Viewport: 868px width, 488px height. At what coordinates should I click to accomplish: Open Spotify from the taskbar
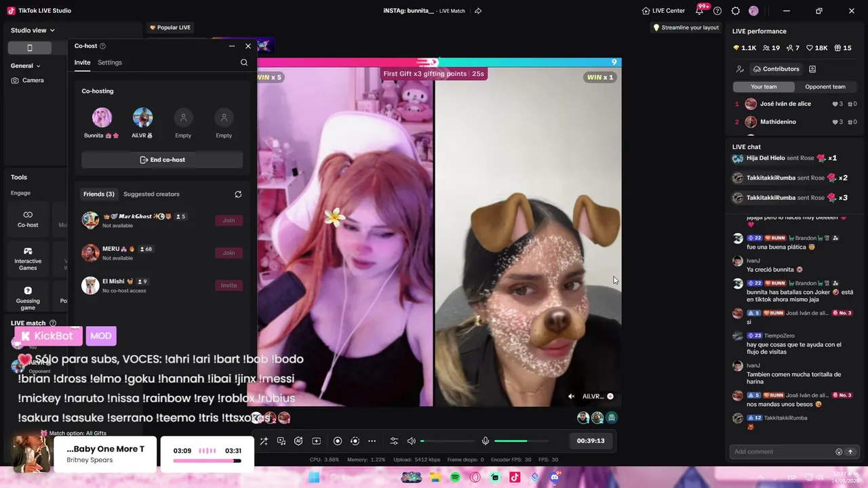coord(455,478)
